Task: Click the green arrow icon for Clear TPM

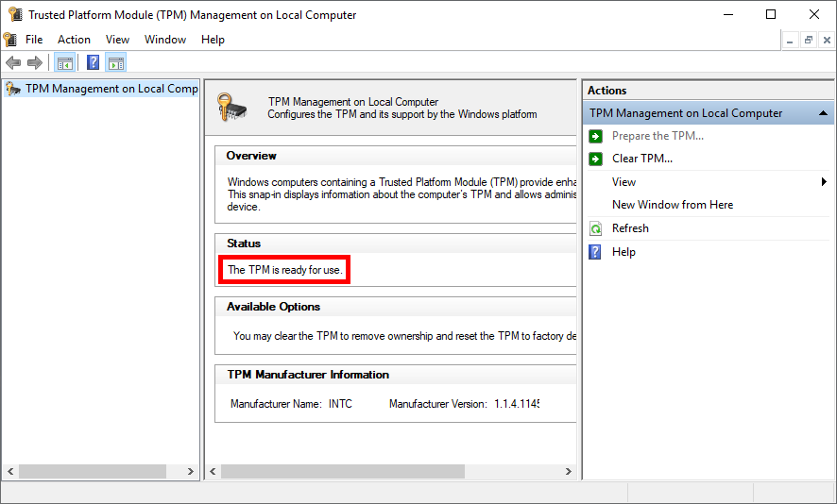Action: (x=596, y=159)
